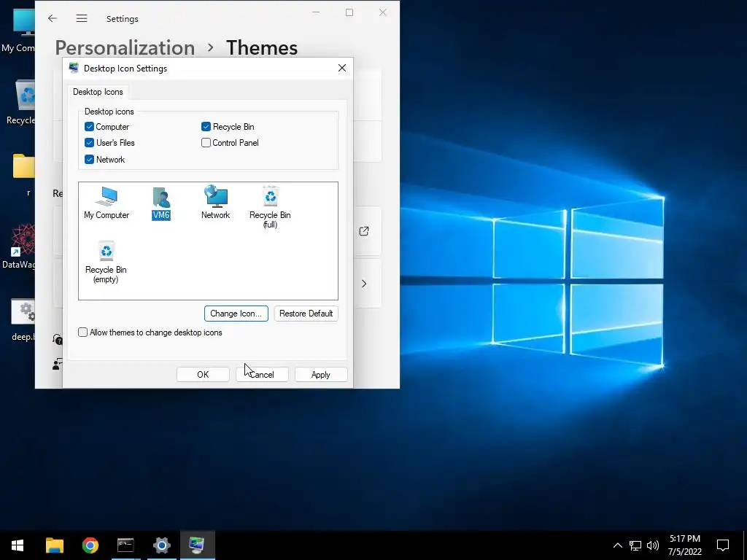The image size is (747, 560).
Task: Uncheck the Computer checkbox
Action: tap(89, 127)
